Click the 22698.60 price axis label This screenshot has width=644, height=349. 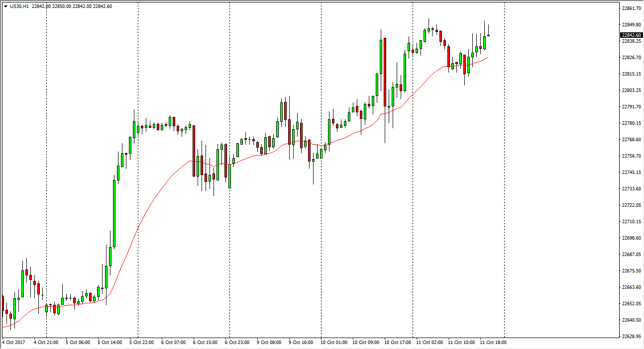point(631,238)
